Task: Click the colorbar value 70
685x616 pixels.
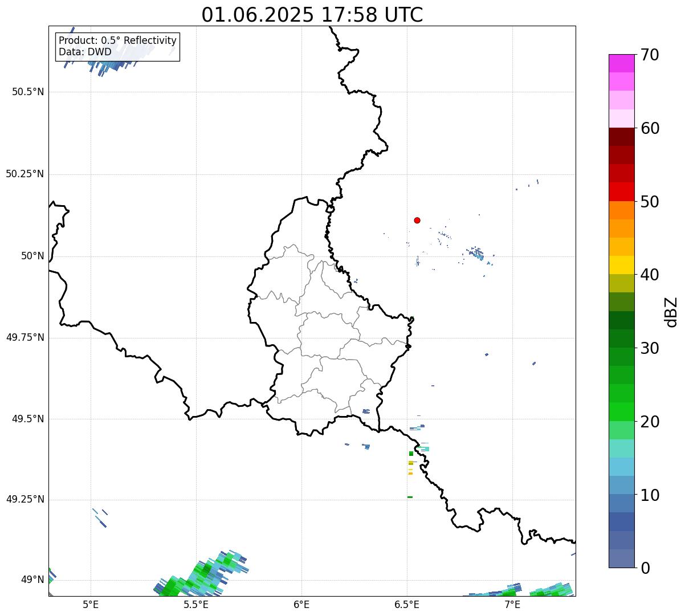Action: (650, 55)
